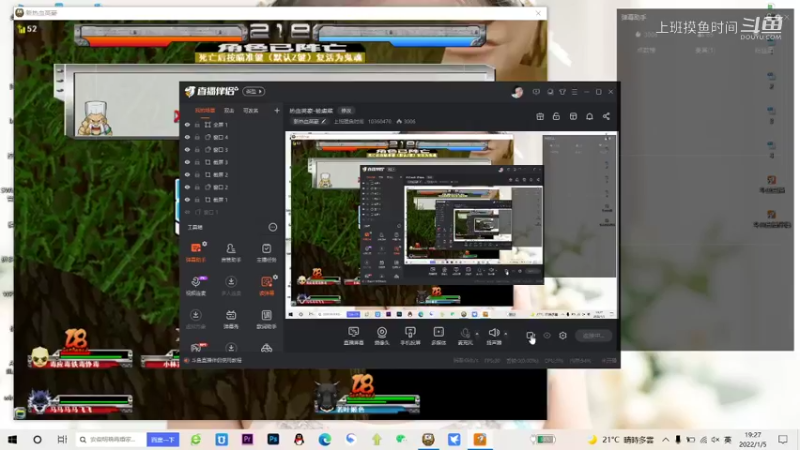Image resolution: width=800 pixels, height=450 pixels.
Task: Click the share icon at the top right
Action: click(606, 116)
